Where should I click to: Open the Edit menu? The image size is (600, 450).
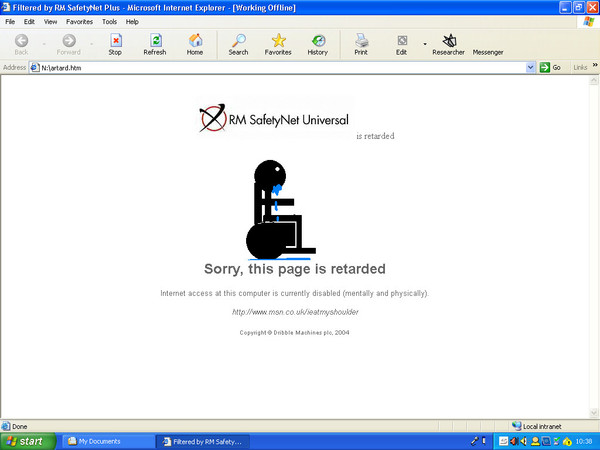(29, 22)
